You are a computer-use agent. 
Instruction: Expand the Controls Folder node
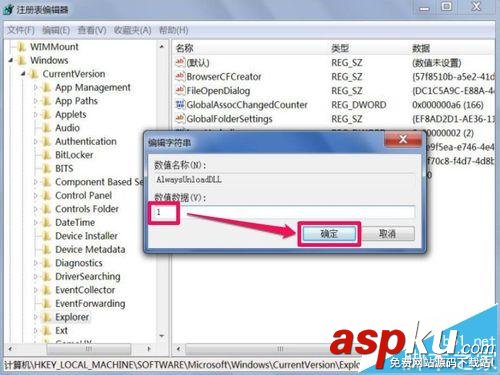pos(36,209)
